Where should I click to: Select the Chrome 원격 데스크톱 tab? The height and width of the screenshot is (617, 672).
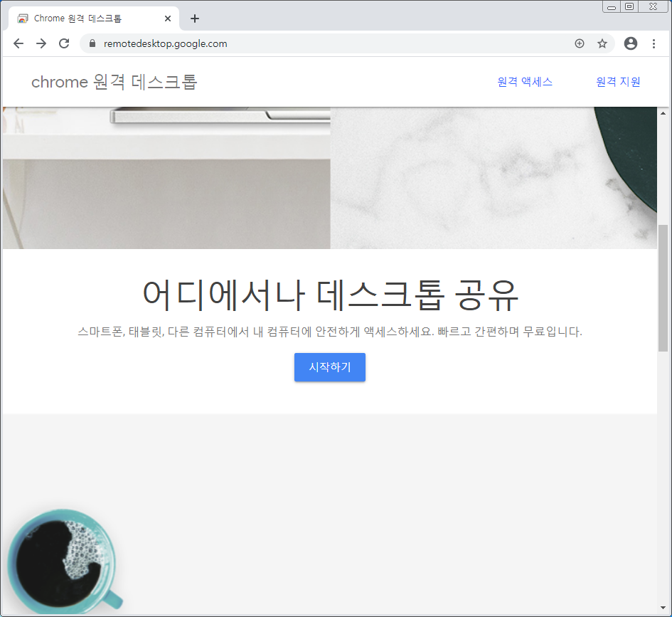pos(93,19)
